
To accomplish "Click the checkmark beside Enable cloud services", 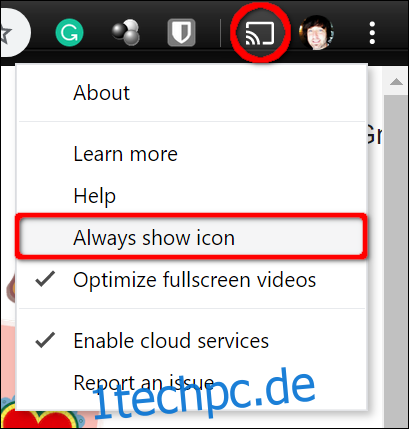I will [x=45, y=340].
